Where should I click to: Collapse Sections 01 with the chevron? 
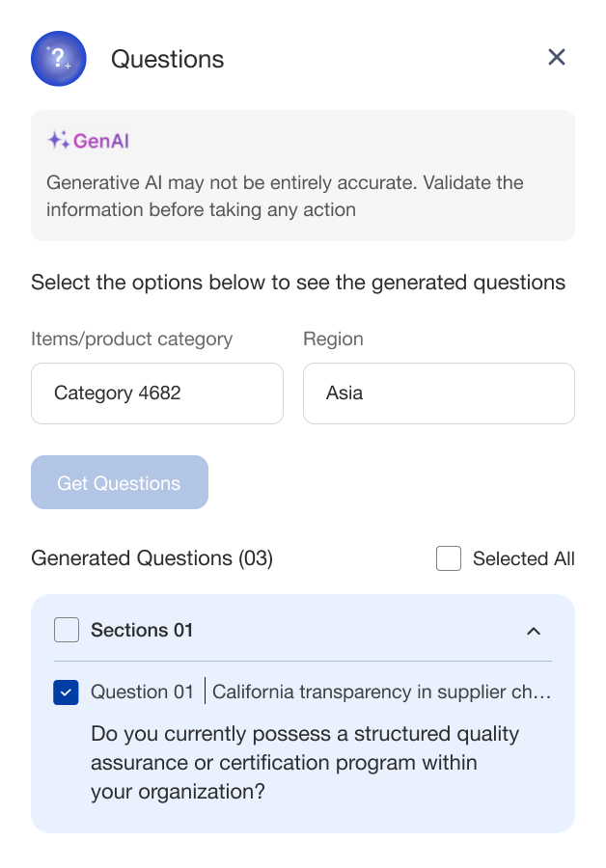coord(534,631)
